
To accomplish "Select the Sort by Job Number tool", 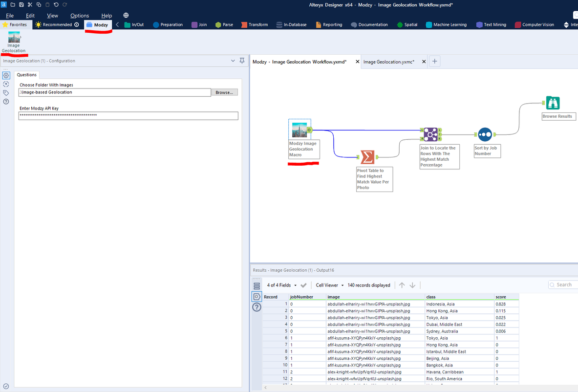I will 485,134.
